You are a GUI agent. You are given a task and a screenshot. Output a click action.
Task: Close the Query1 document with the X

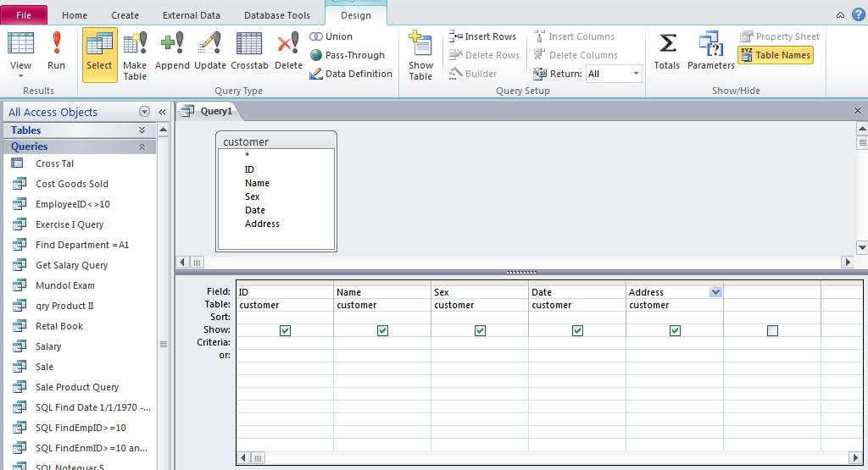(x=858, y=111)
